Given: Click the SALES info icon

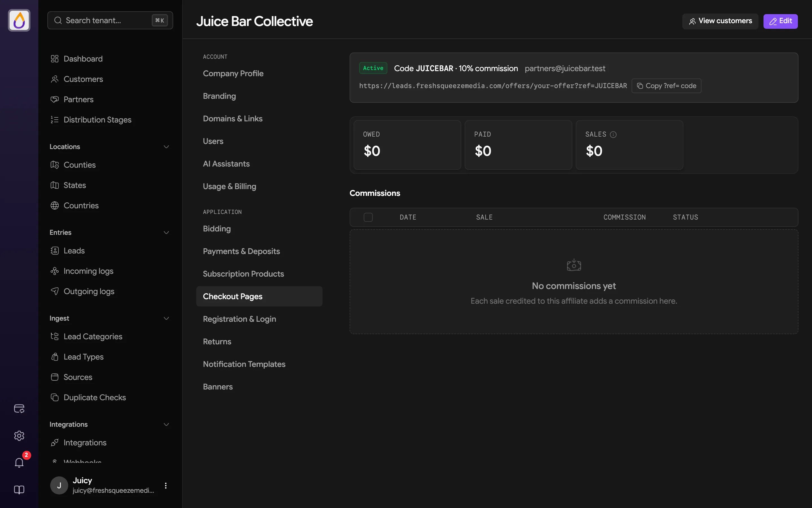Looking at the screenshot, I should (613, 134).
